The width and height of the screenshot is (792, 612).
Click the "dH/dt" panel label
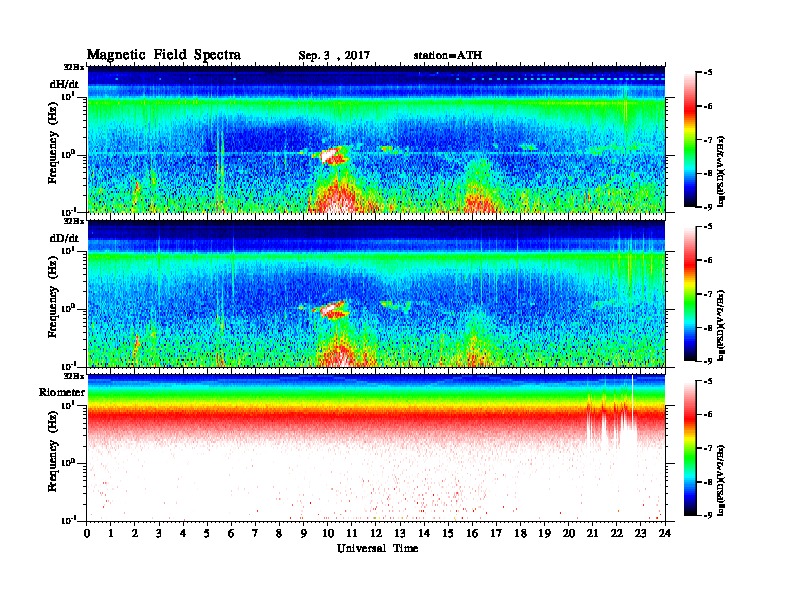coord(64,84)
